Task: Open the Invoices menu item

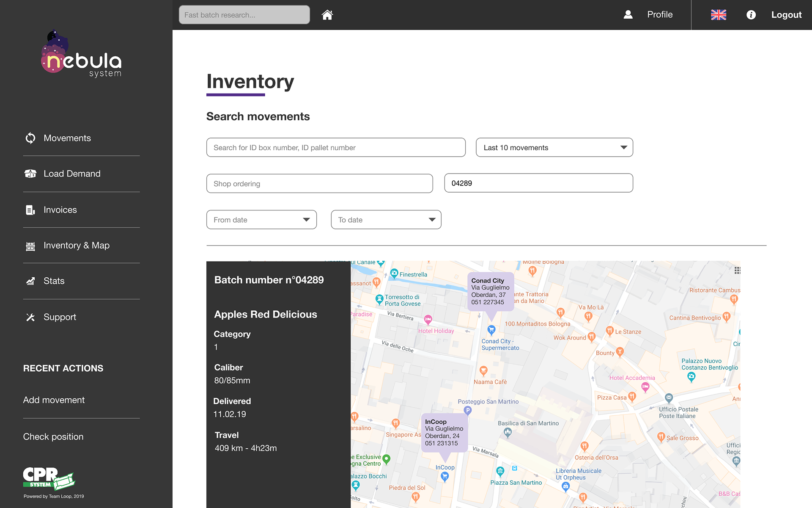Action: (60, 210)
